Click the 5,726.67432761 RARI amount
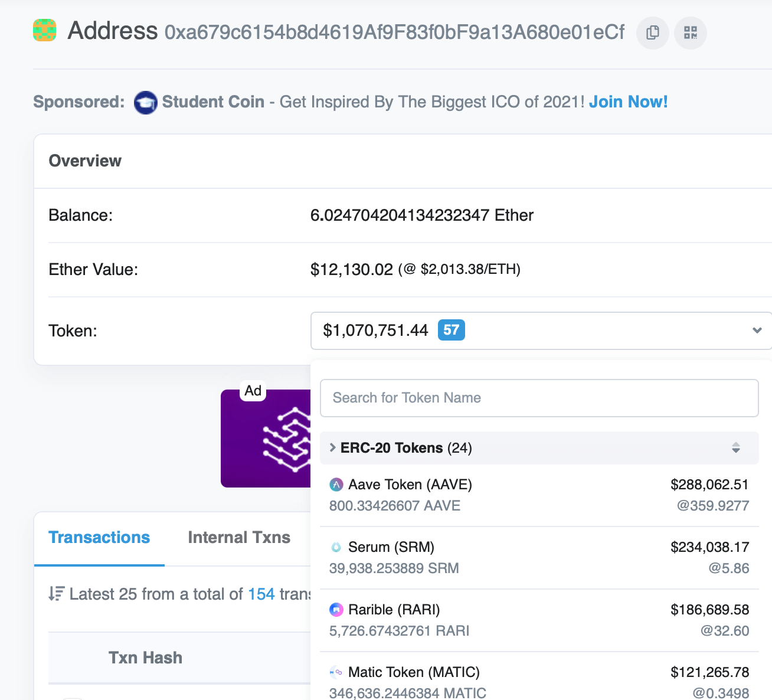 point(400,631)
